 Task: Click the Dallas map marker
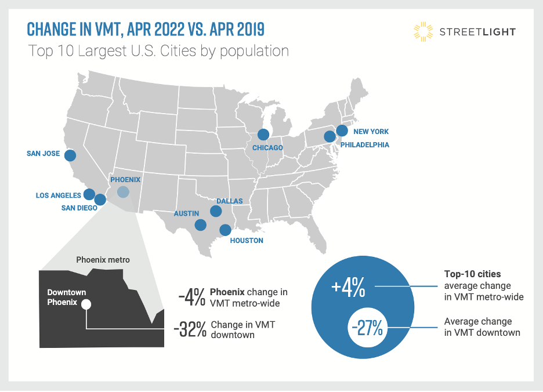(x=216, y=211)
